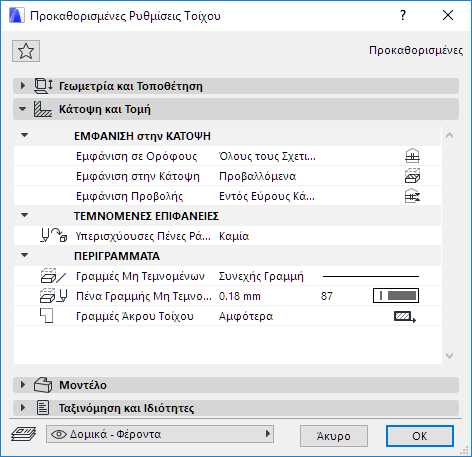Click the Favorites star button

(x=26, y=51)
